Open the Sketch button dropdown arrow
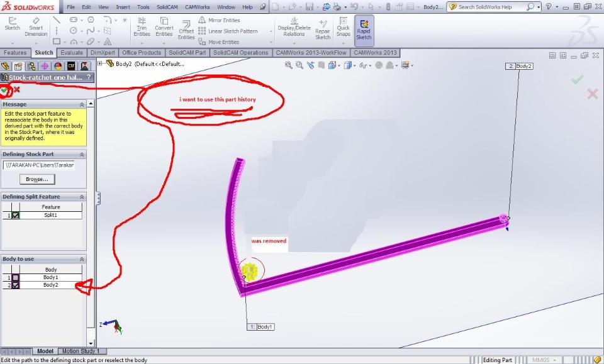This screenshot has width=604, height=364. point(12,43)
